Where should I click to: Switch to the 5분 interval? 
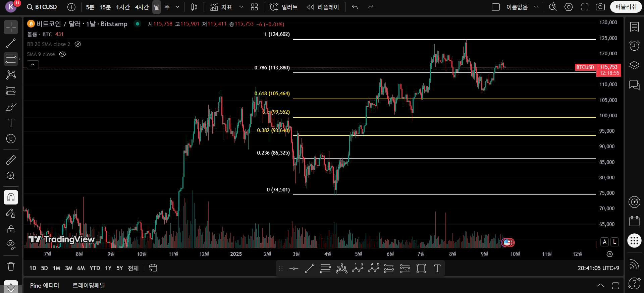[90, 7]
